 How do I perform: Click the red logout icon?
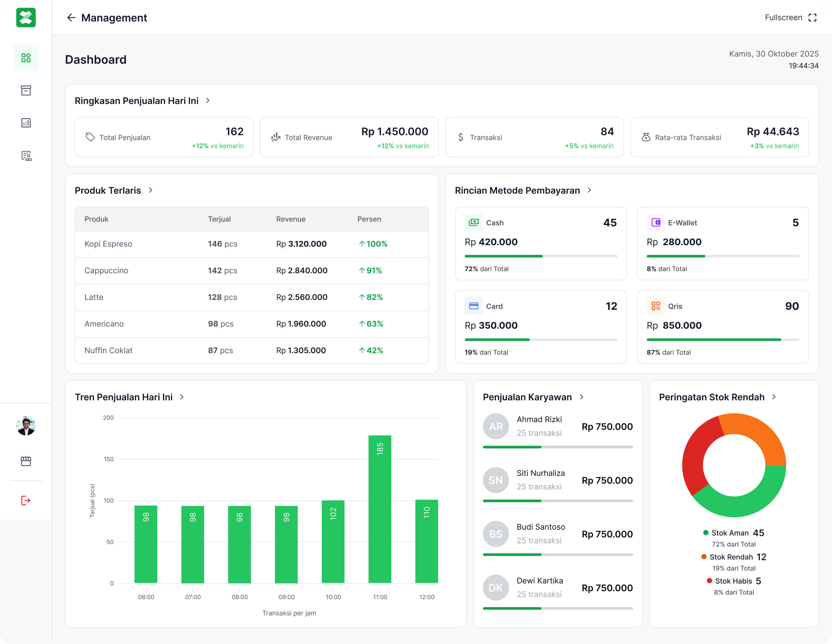pyautogui.click(x=26, y=500)
